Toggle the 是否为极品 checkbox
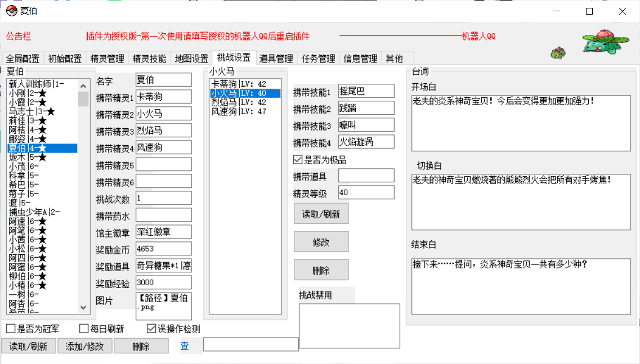The width and height of the screenshot is (640, 364). click(298, 160)
